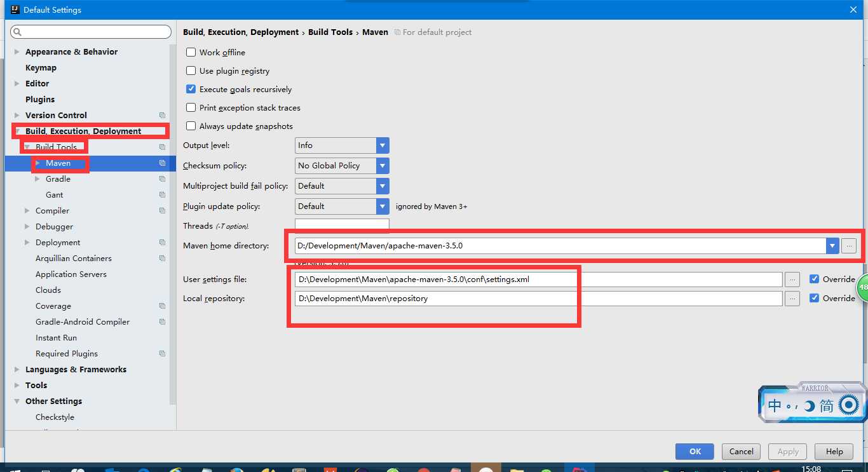Viewport: 868px width, 472px height.
Task: Select Keymap in settings tree
Action: [41, 67]
